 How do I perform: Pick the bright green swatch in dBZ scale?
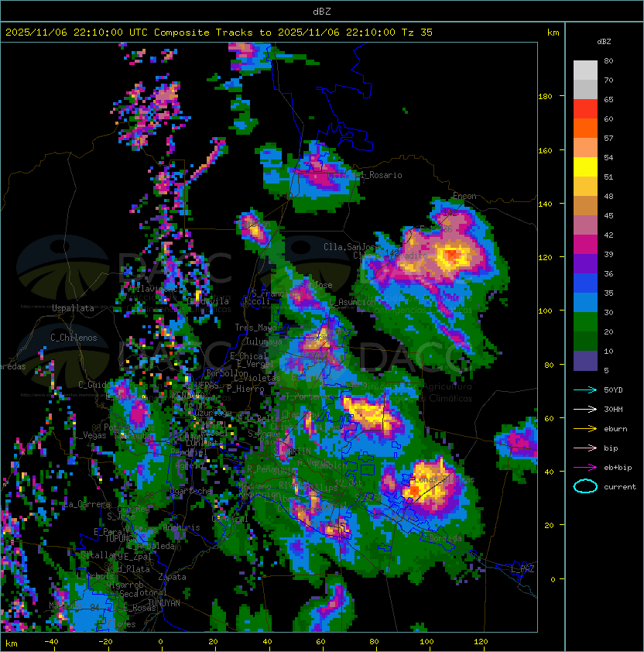click(585, 322)
